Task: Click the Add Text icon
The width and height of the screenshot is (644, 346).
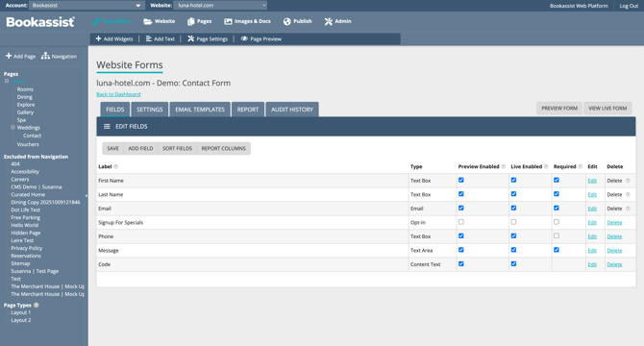Action: [x=149, y=38]
